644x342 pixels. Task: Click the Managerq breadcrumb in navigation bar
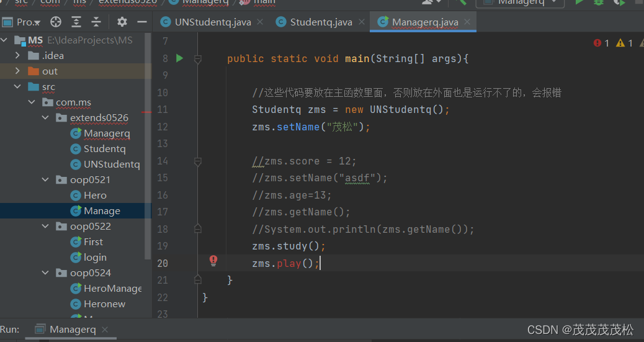(x=199, y=2)
